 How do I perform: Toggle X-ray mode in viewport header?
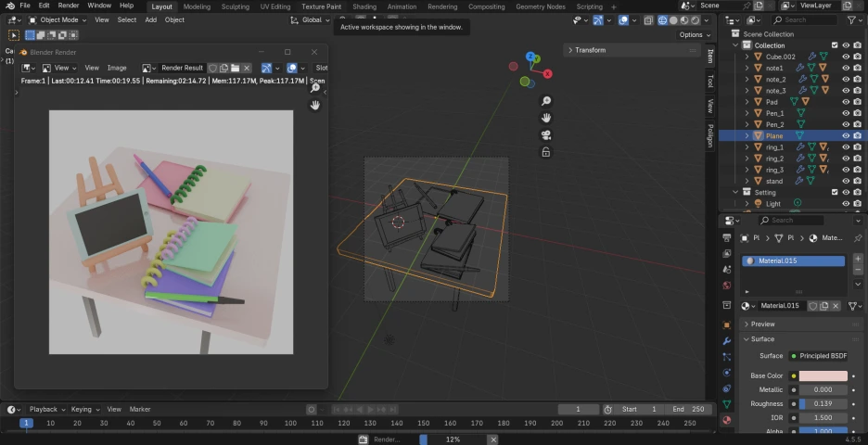tap(646, 19)
